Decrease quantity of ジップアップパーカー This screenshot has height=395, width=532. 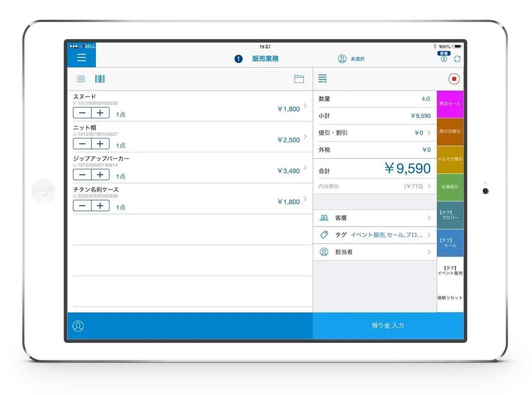tap(82, 174)
